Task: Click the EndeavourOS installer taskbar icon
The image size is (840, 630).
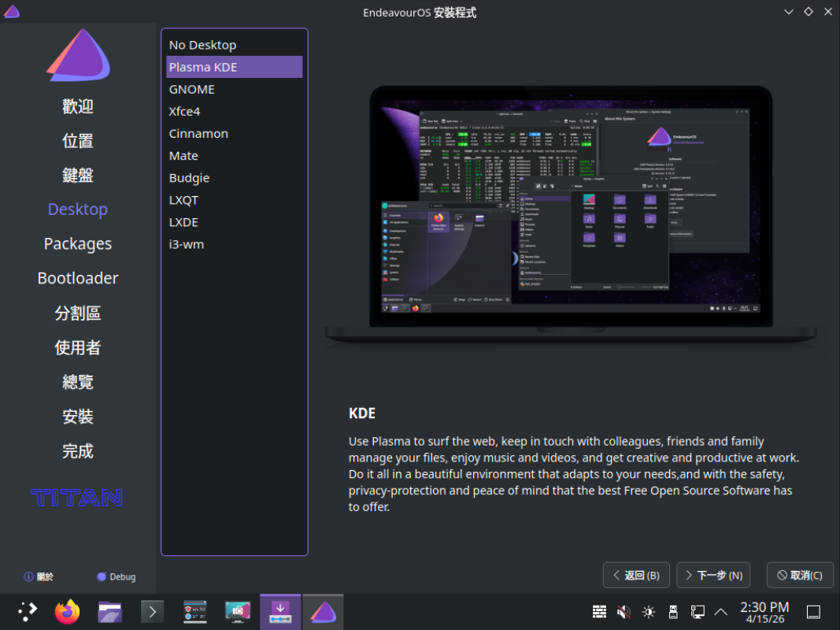Action: click(x=322, y=612)
